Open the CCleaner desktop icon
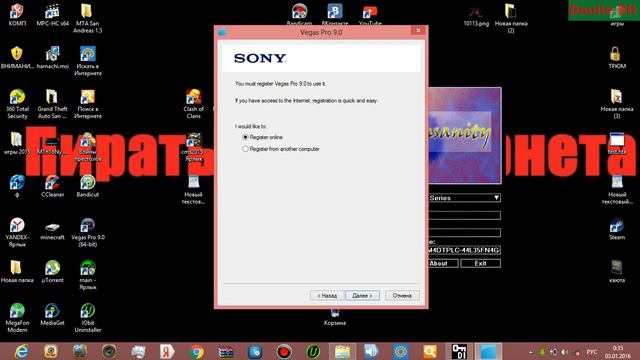Image resolution: width=640 pixels, height=360 pixels. pyautogui.click(x=52, y=186)
